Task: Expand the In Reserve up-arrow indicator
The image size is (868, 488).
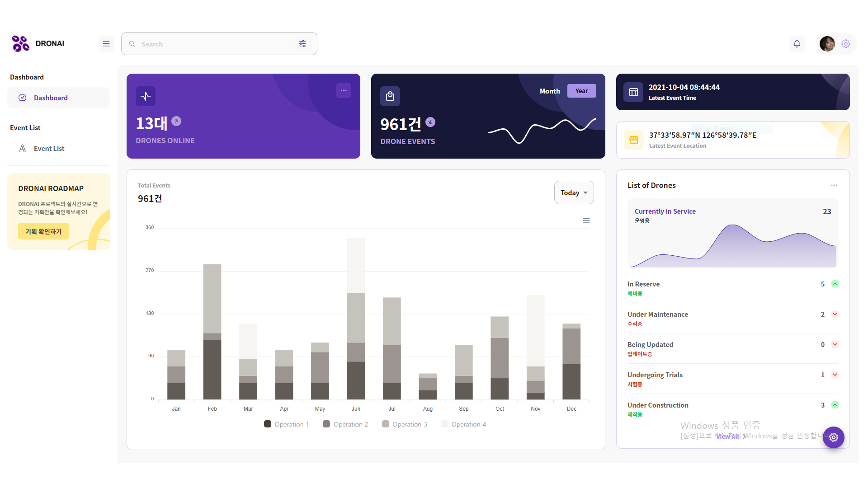Action: (x=835, y=284)
